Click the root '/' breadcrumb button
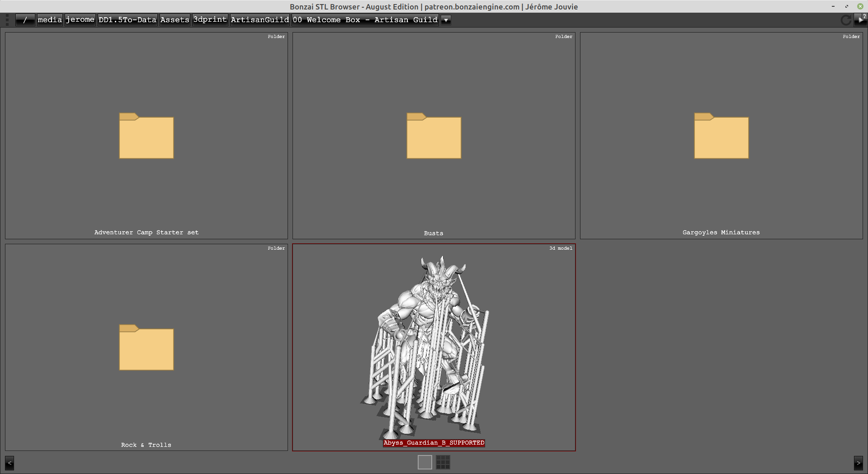The width and height of the screenshot is (868, 474). [25, 20]
